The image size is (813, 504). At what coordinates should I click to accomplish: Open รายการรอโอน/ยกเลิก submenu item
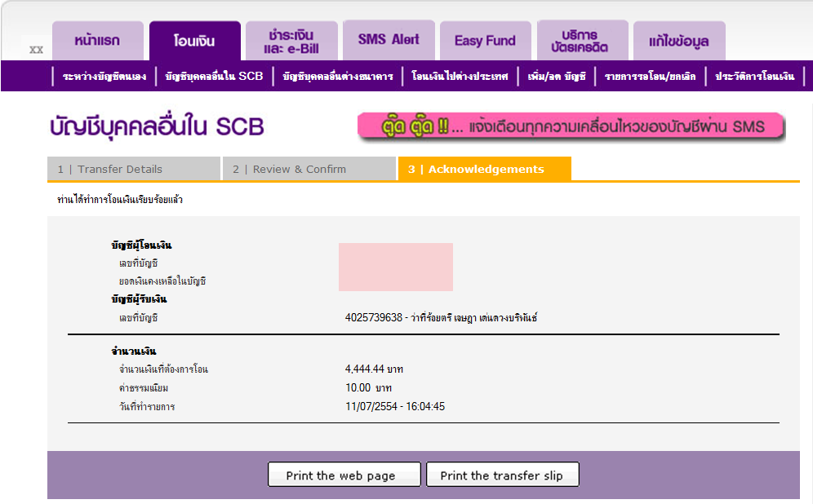[651, 77]
